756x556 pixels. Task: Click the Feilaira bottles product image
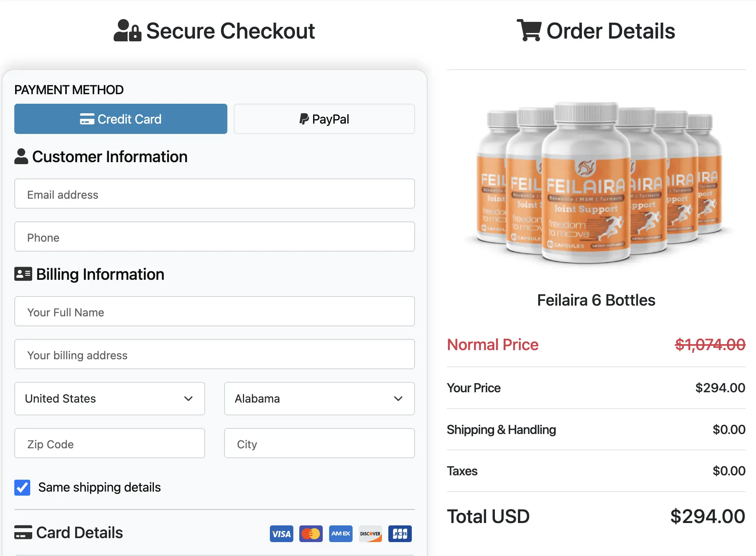[x=596, y=183]
